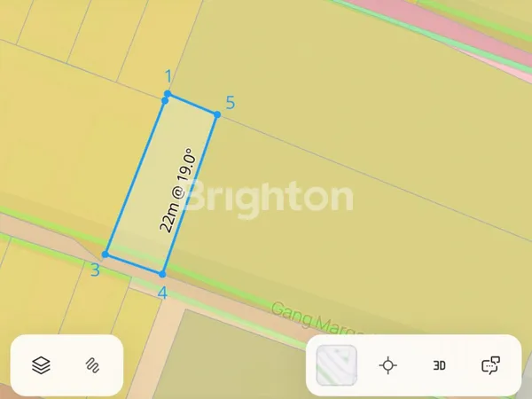Select polygon vertex point 4
The width and height of the screenshot is (532, 399).
click(162, 274)
